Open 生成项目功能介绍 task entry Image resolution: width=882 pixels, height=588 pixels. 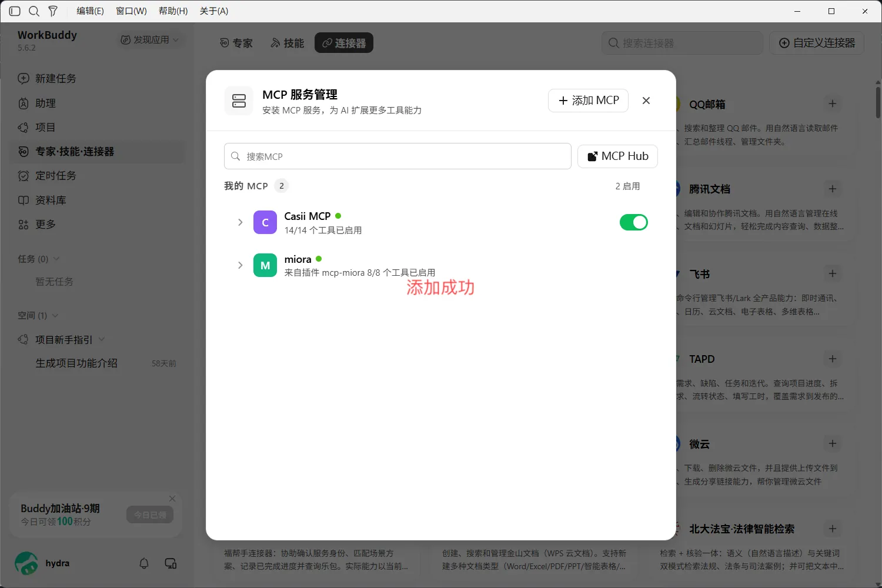click(76, 363)
